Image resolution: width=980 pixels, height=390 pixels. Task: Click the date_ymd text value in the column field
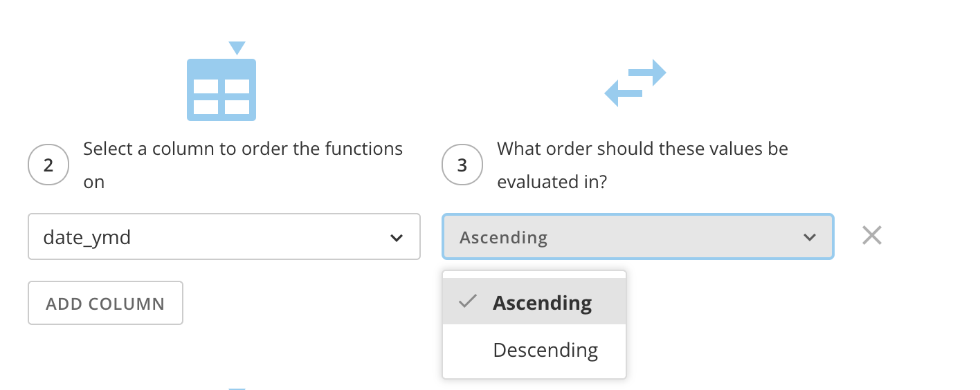pos(87,238)
